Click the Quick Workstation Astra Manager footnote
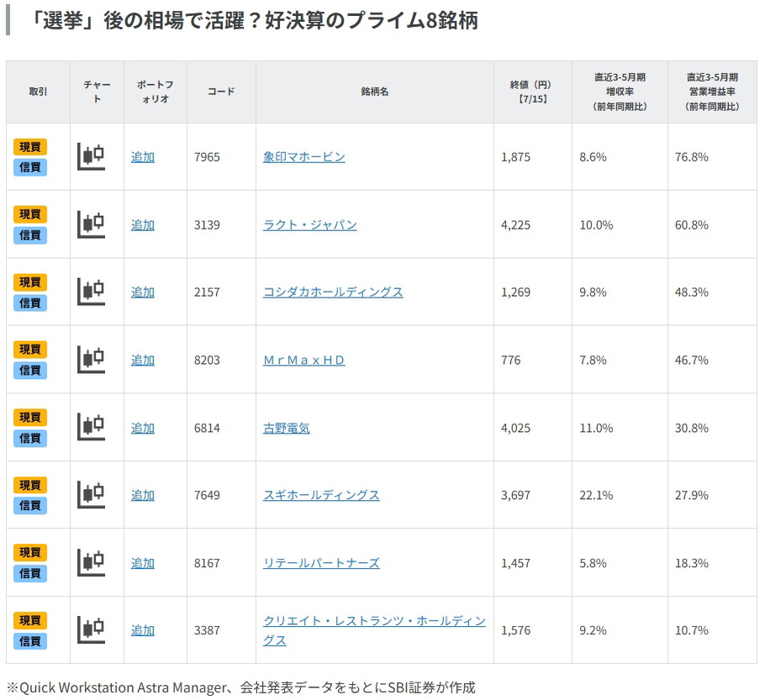765x700 pixels. tap(240, 687)
